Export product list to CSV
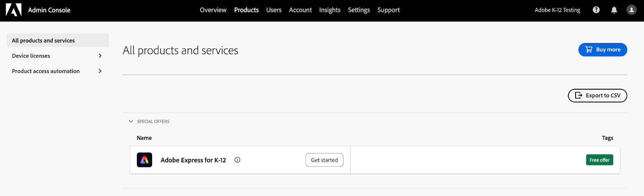This screenshot has width=644, height=196. point(597,96)
